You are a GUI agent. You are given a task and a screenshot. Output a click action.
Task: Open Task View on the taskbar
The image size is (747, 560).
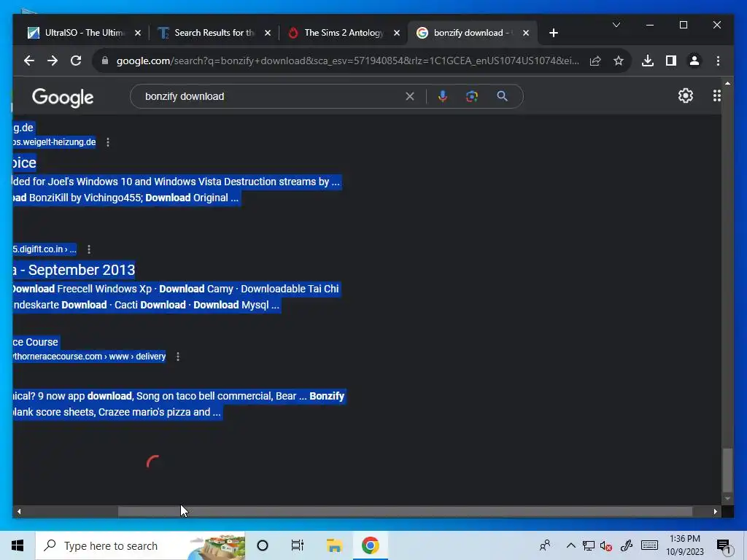tap(298, 545)
